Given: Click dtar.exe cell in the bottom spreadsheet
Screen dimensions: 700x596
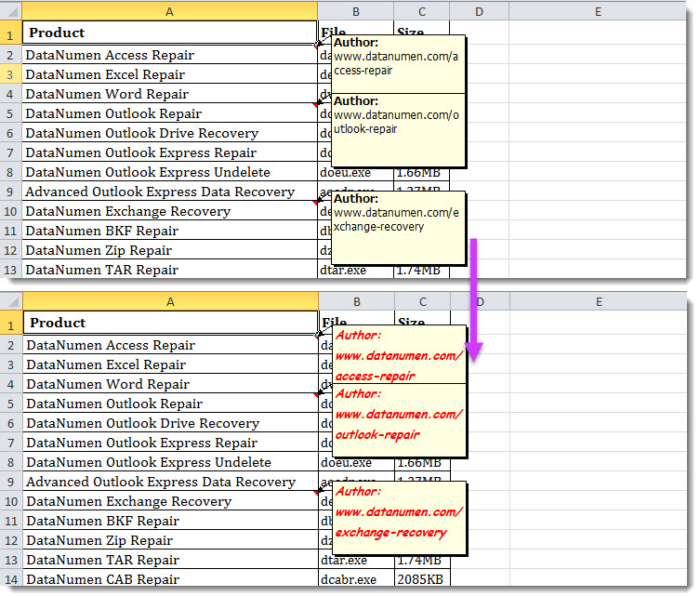Looking at the screenshot, I should pos(357,560).
